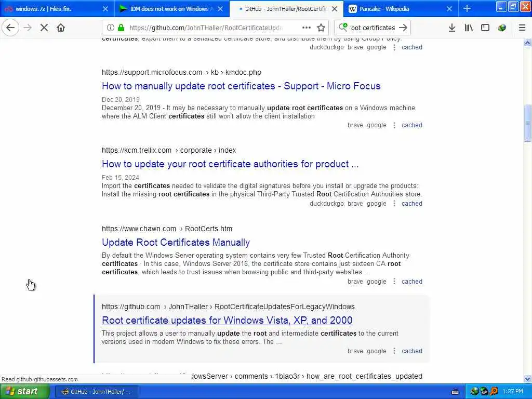Click google link under Micro Focus result
Image resolution: width=532 pixels, height=399 pixels.
point(377,125)
